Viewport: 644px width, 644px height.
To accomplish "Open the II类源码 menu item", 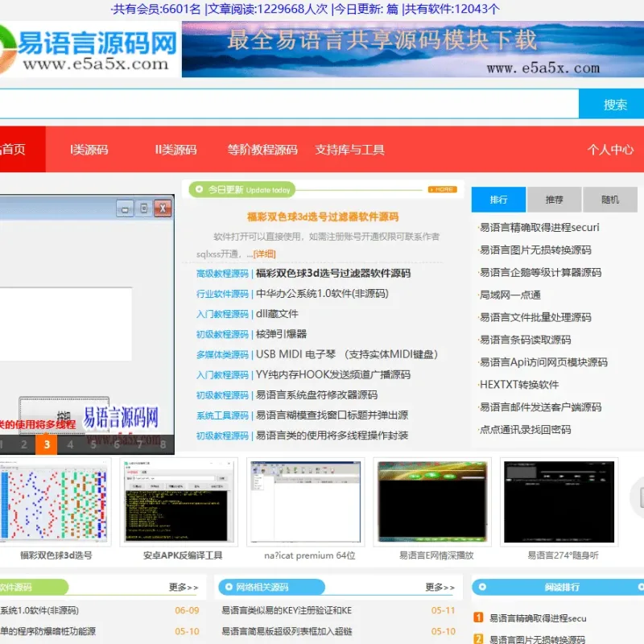I will 175,150.
